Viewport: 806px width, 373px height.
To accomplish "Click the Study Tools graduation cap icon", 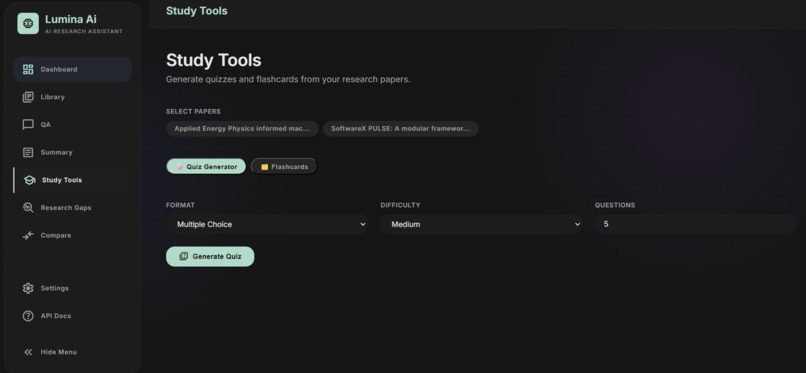I will pyautogui.click(x=29, y=180).
